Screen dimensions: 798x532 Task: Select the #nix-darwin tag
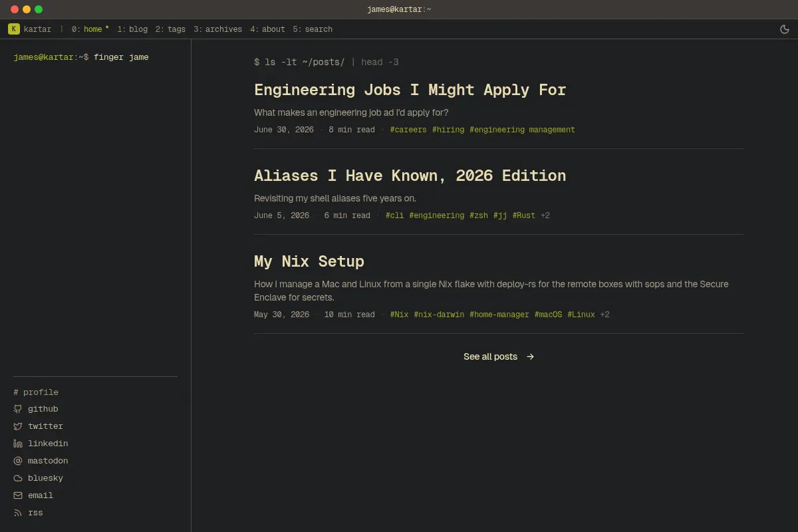click(439, 315)
